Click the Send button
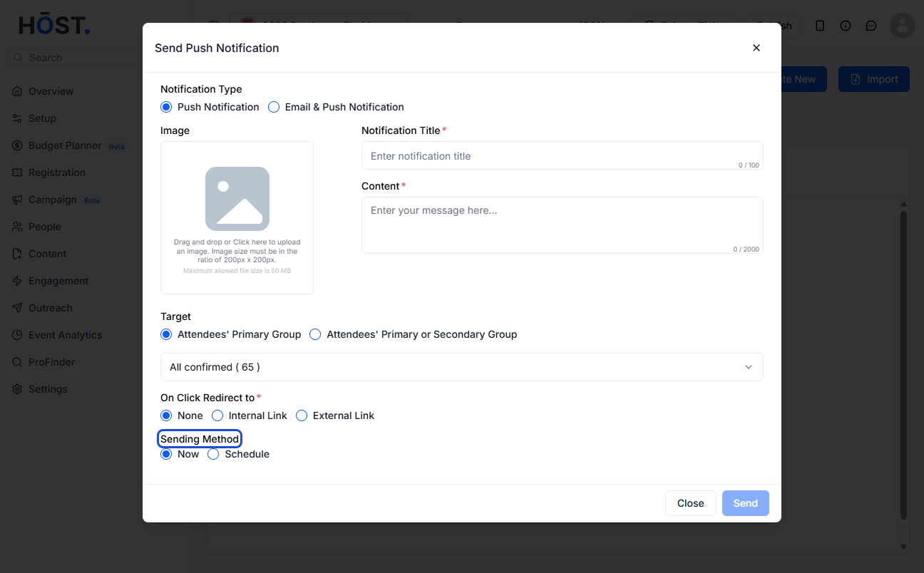The width and height of the screenshot is (924, 573). [x=745, y=503]
